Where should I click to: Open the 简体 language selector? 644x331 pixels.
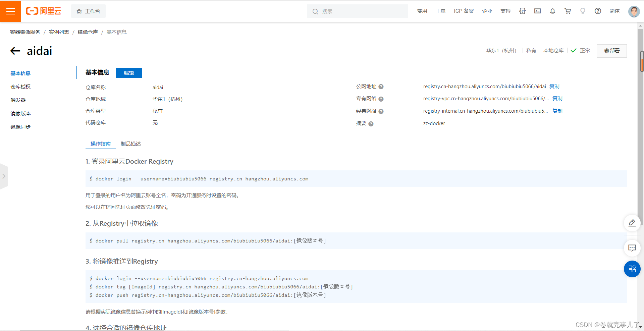click(614, 11)
